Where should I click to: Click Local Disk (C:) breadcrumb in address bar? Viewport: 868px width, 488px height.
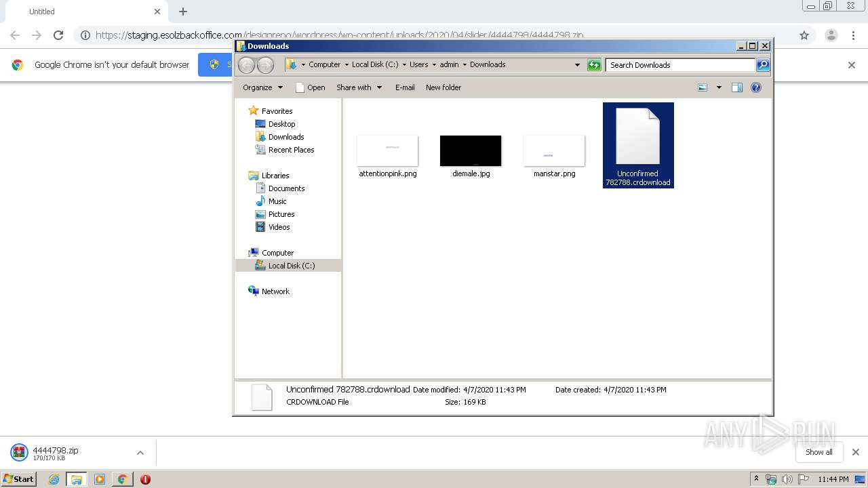[x=375, y=64]
